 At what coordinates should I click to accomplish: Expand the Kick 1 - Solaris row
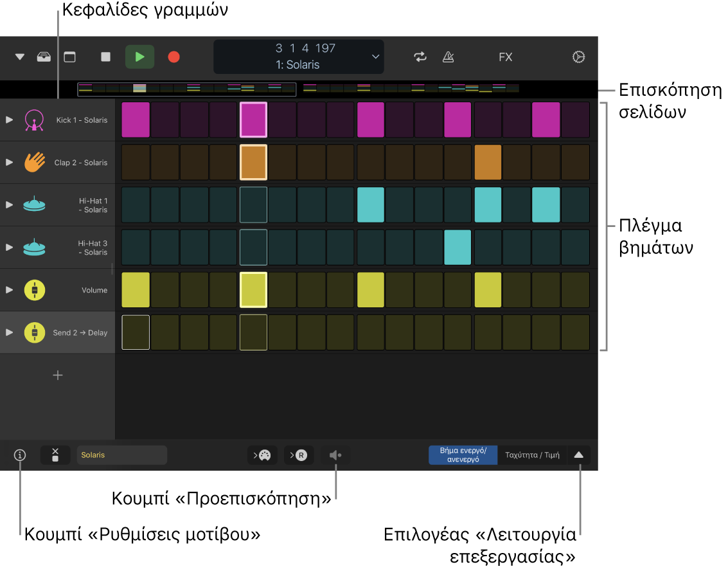pyautogui.click(x=9, y=120)
